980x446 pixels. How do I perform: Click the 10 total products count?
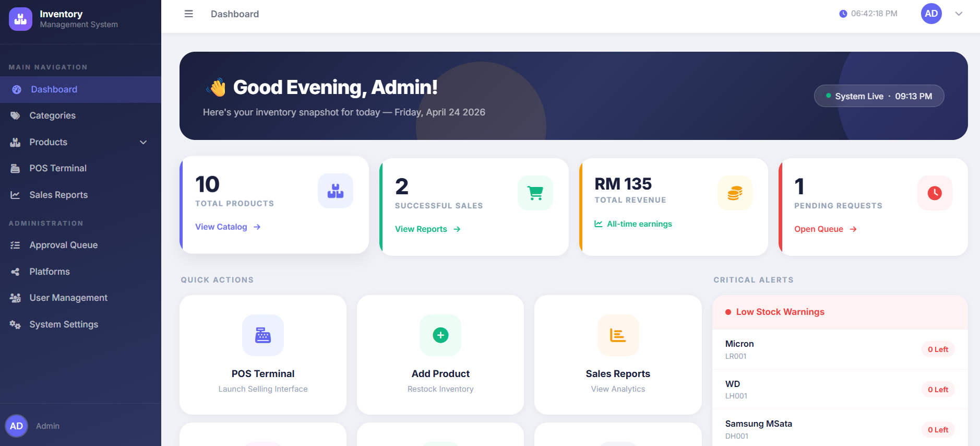[x=207, y=184]
